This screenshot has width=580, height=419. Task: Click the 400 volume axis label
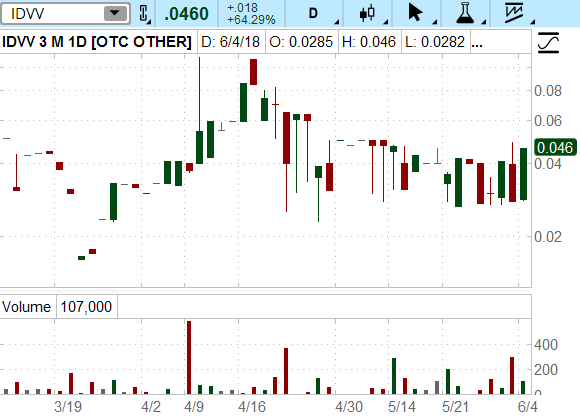click(x=546, y=345)
